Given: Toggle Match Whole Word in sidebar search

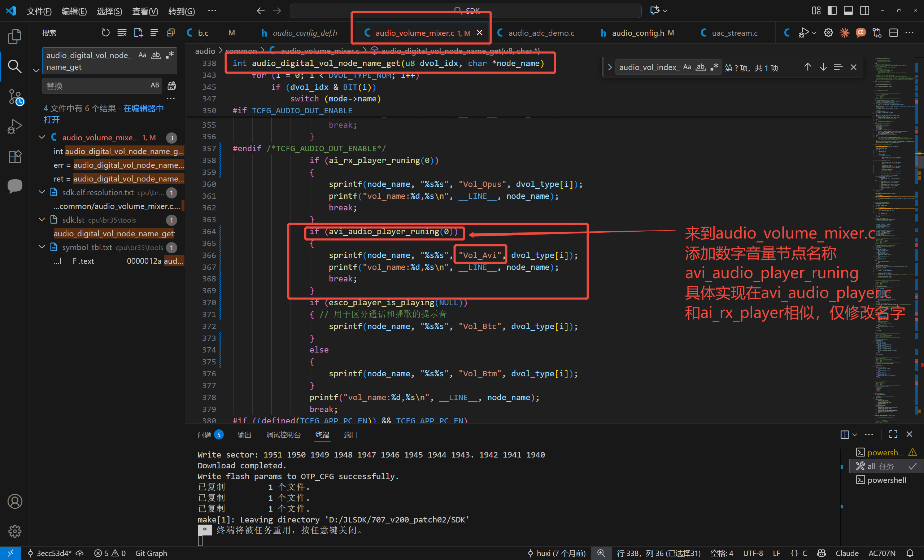Looking at the screenshot, I should (x=156, y=55).
